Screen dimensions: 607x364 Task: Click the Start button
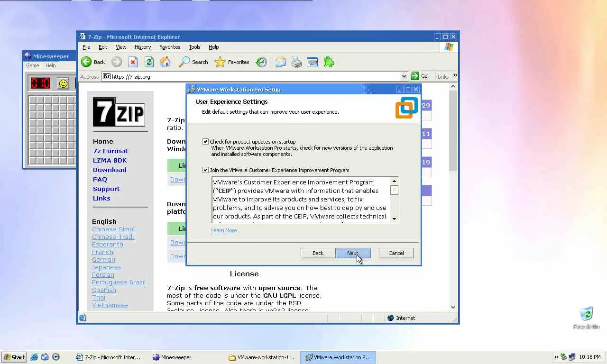14,357
